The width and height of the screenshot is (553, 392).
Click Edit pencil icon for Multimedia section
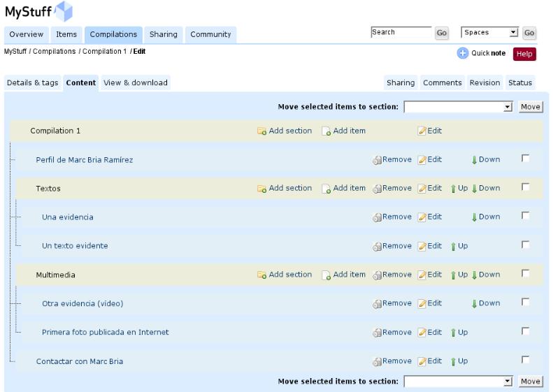point(422,275)
